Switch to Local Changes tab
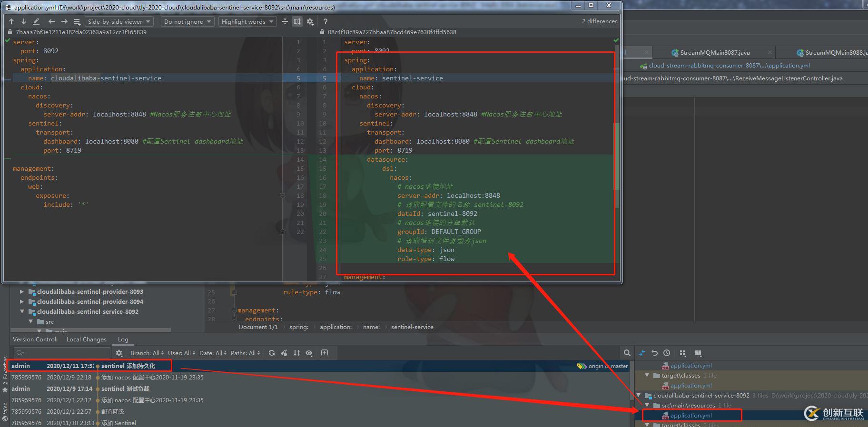Image resolution: width=868 pixels, height=427 pixels. coord(86,340)
